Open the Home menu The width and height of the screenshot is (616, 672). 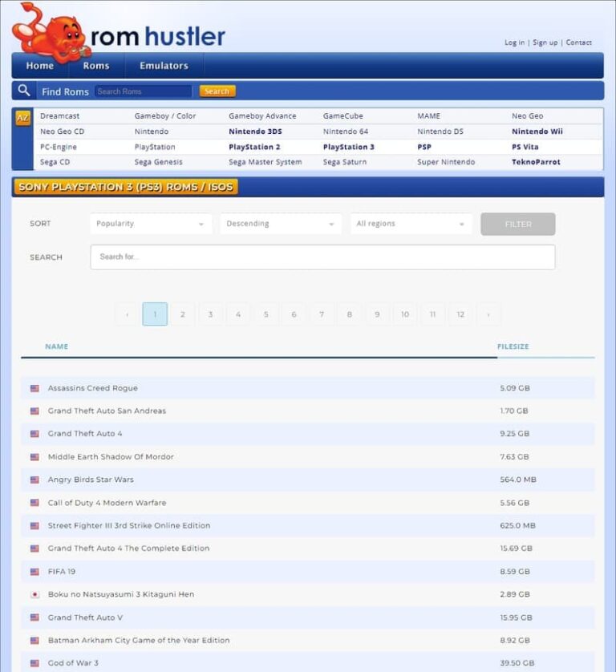[x=40, y=66]
